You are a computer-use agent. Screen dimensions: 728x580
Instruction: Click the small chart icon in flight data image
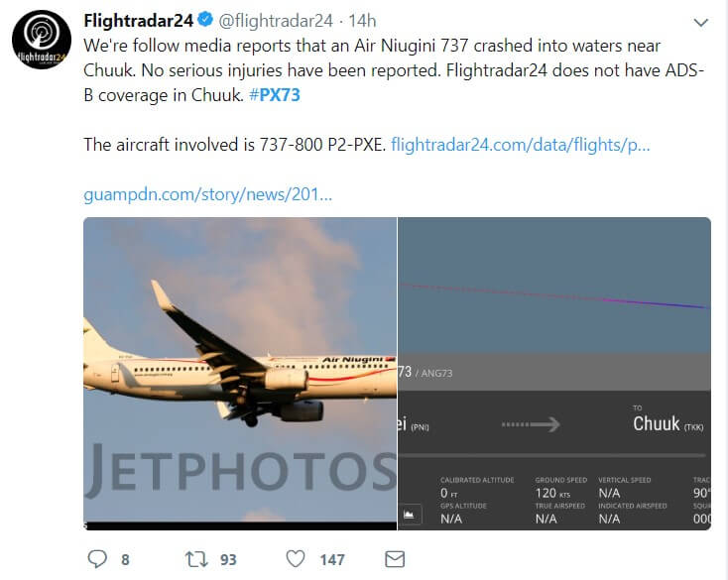tap(410, 515)
